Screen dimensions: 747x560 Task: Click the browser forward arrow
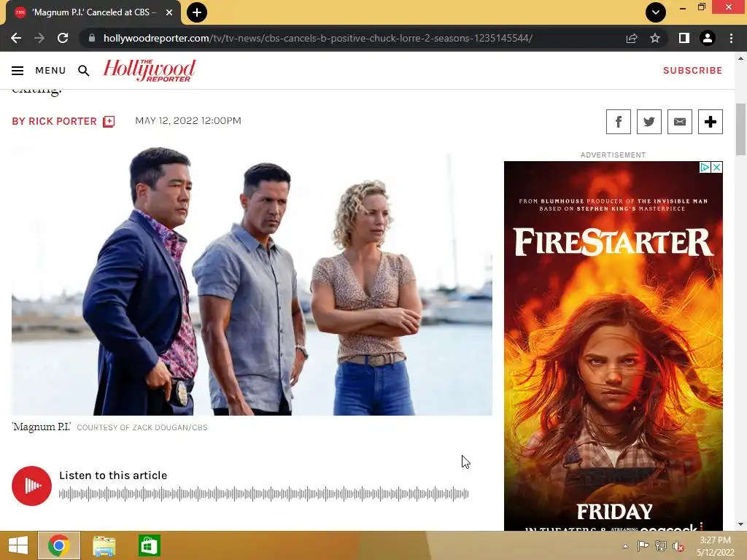point(39,38)
